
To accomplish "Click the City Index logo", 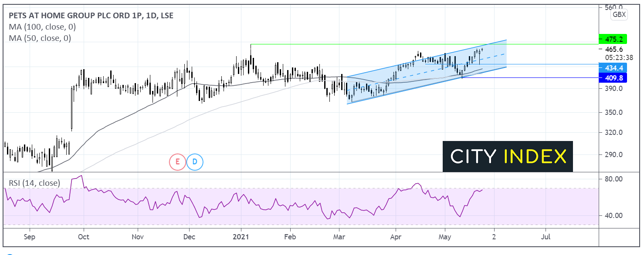I will 508,156.
